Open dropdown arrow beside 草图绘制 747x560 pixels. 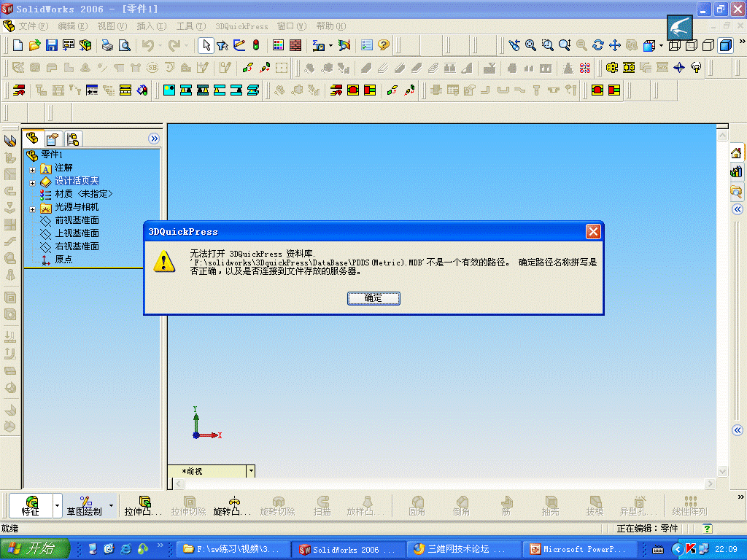pyautogui.click(x=111, y=506)
